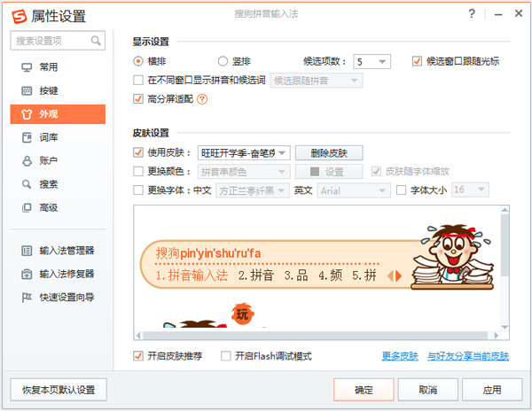This screenshot has height=411, width=532.
Task: Check the 字体大小 checkbox
Action: (x=401, y=190)
